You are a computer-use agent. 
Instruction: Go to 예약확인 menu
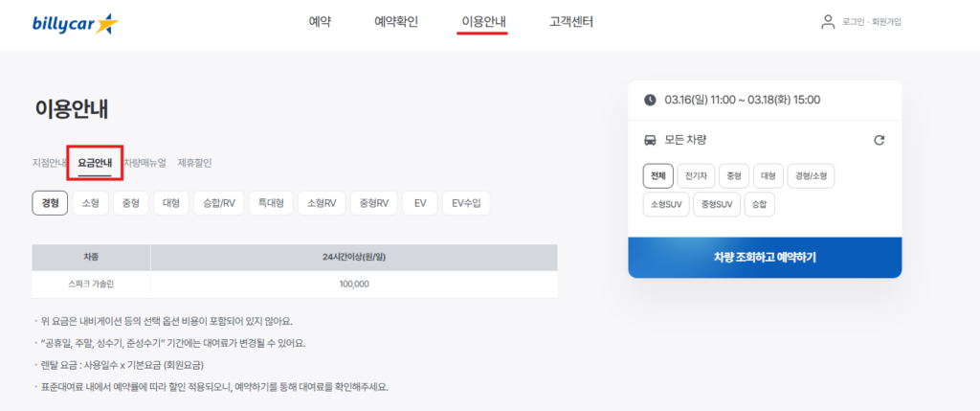point(396,21)
